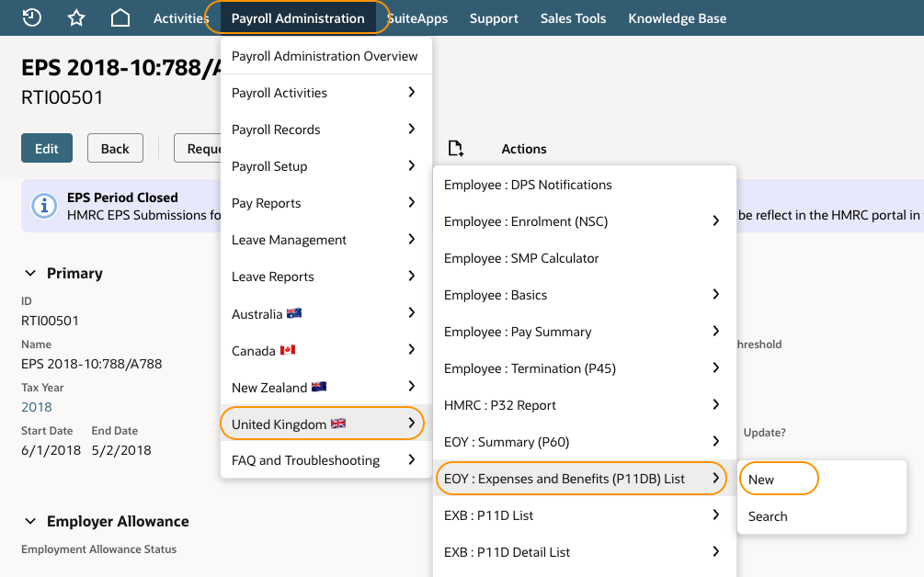Click the New Zealand flag menu entry
The height and width of the screenshot is (577, 924).
click(323, 388)
